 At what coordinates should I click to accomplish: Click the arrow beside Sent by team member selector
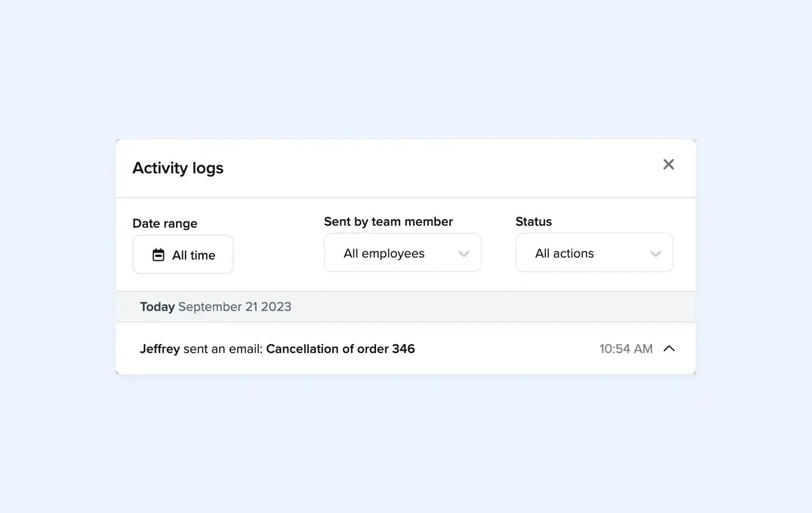pos(464,254)
